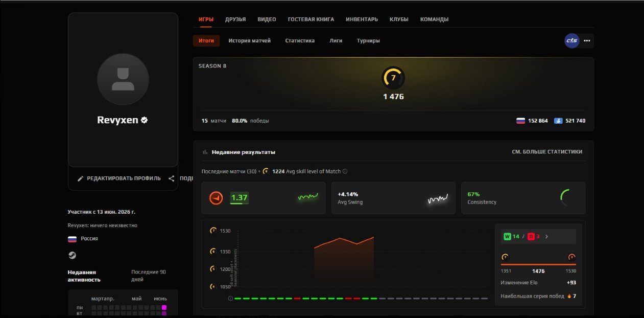This screenshot has height=318, width=644.
Task: Click level 6 icon on chart axis at 1350
Action: [213, 252]
